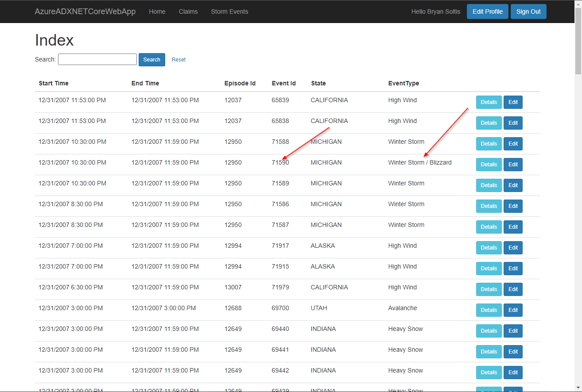View Details for event 65839
This screenshot has height=392, width=582.
[x=489, y=102]
